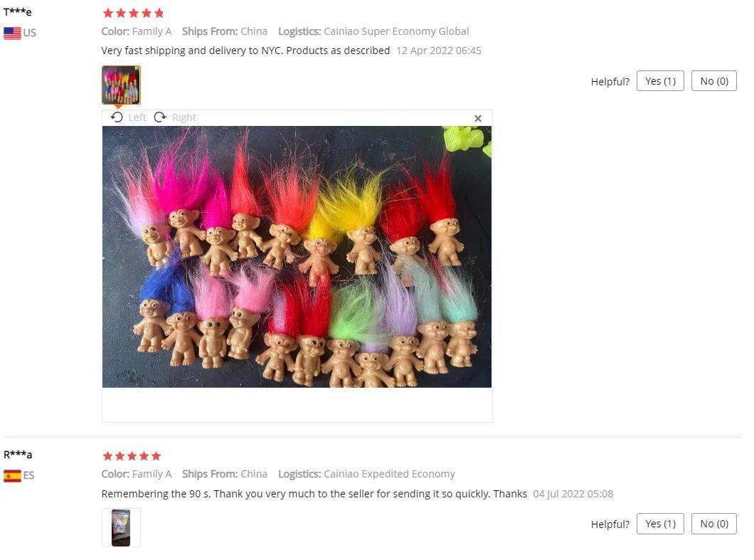
Task: Click the rotate Left icon above the photo
Action: click(117, 117)
